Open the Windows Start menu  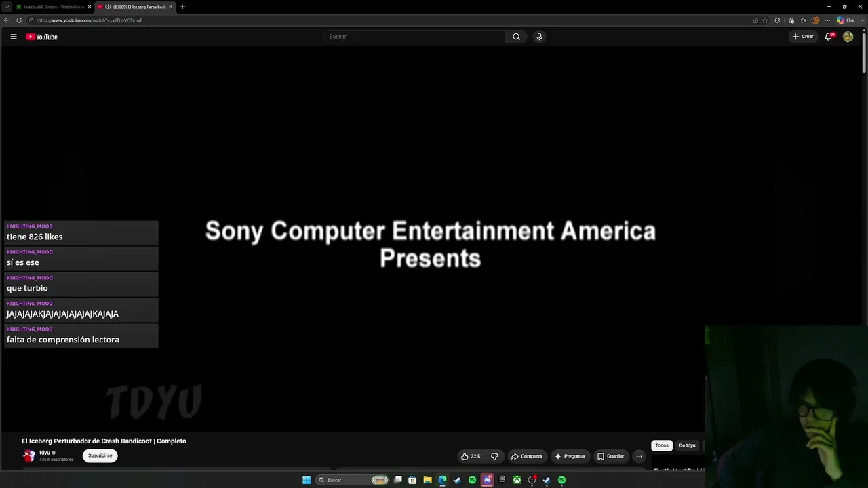click(307, 480)
